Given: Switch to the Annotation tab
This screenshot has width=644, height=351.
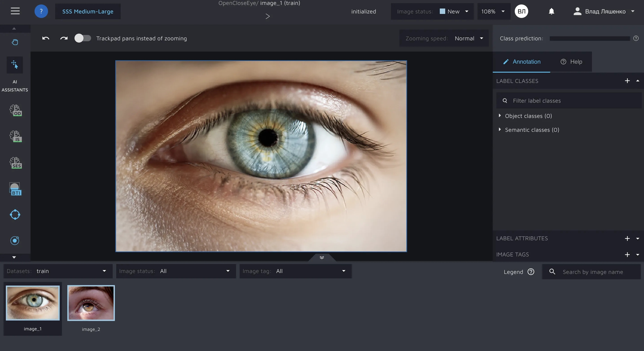Looking at the screenshot, I should pos(522,62).
